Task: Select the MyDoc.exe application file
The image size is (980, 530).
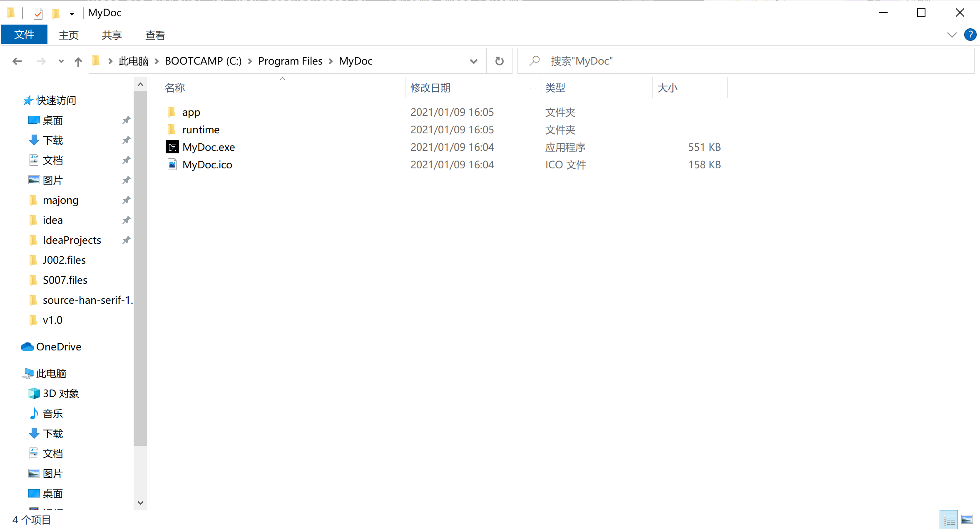Action: coord(208,147)
